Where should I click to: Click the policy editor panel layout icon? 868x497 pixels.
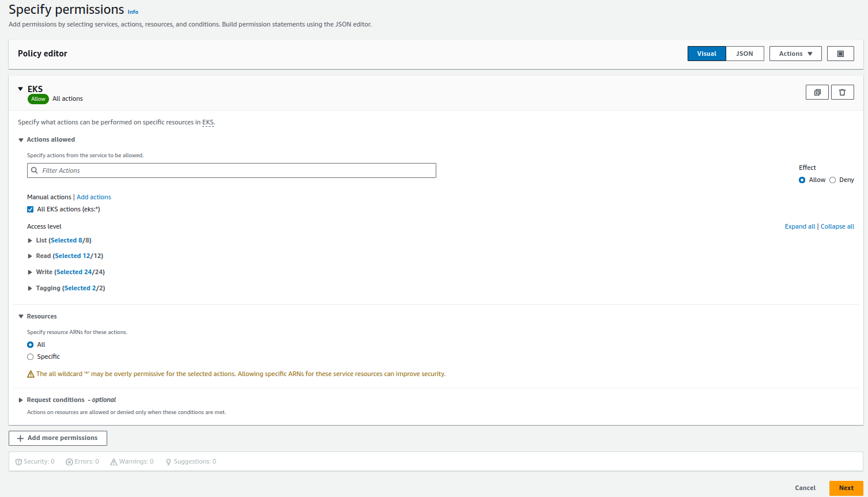(840, 54)
